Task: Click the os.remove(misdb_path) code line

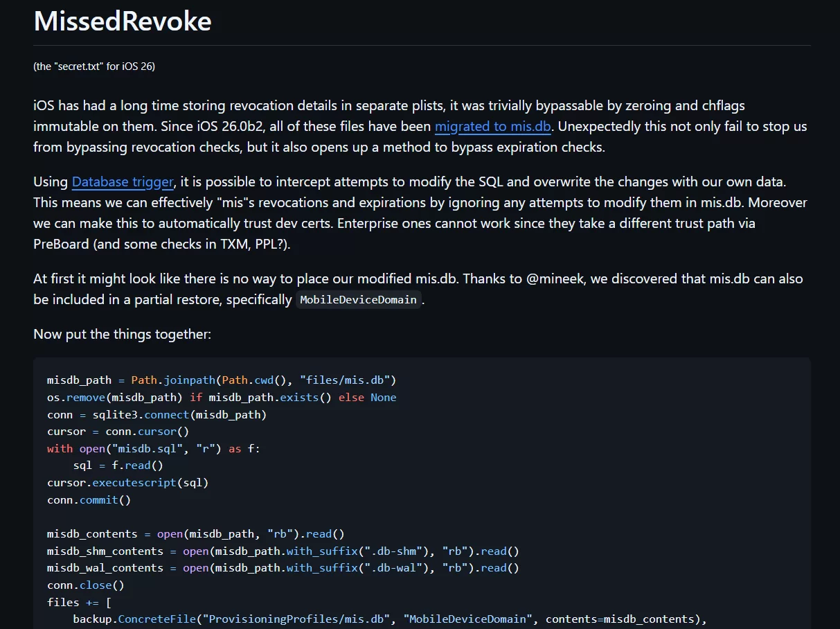Action: (x=222, y=398)
